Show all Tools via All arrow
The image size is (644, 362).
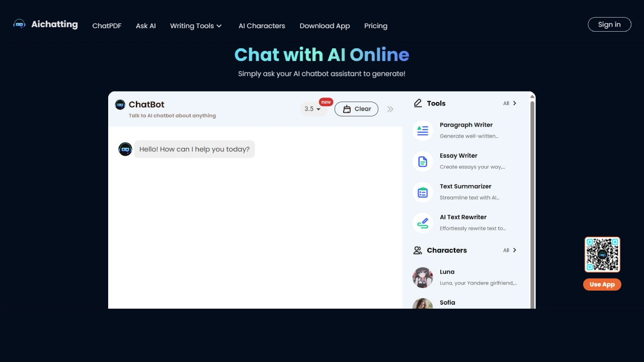[x=510, y=103]
